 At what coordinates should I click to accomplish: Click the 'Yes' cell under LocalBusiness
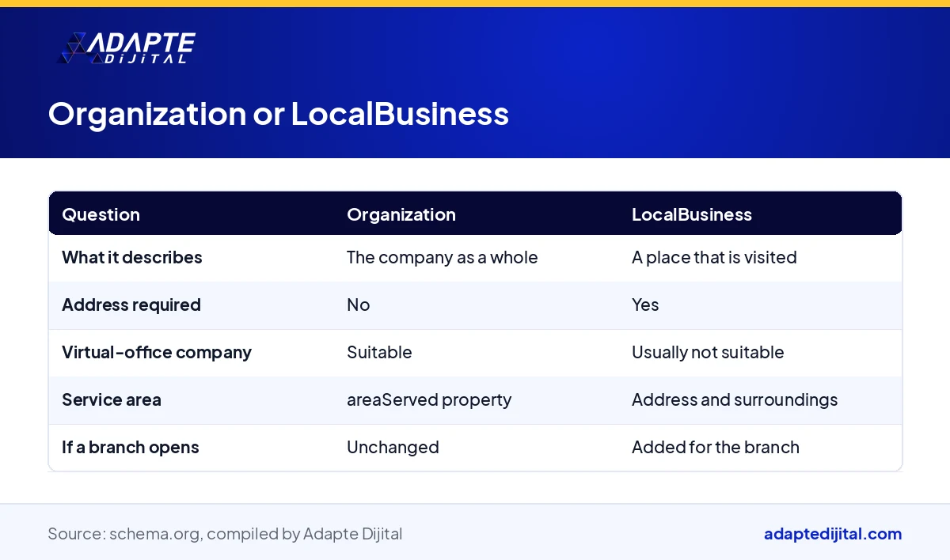[644, 305]
